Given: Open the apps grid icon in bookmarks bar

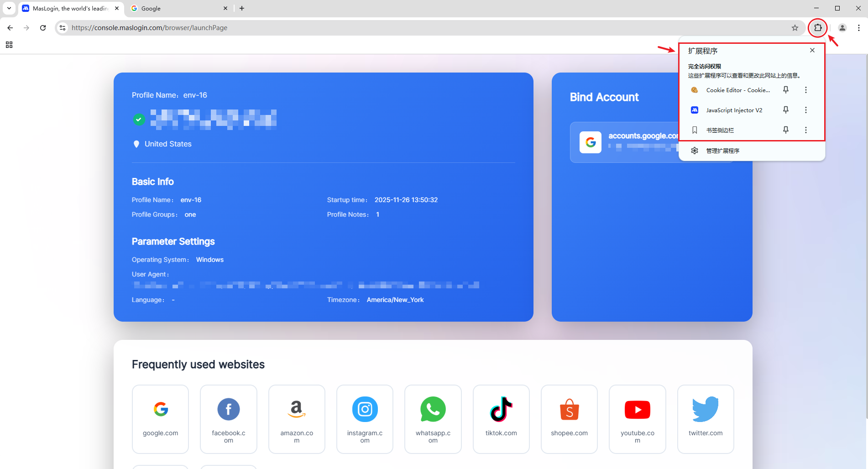Looking at the screenshot, I should point(9,45).
